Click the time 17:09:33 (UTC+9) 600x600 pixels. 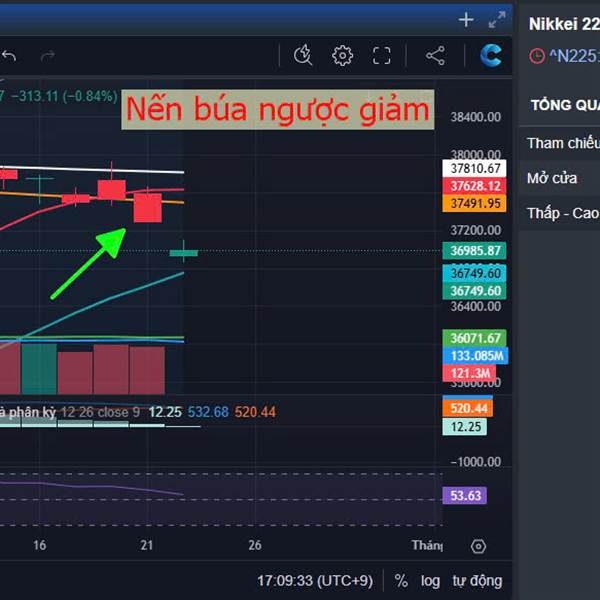315,581
